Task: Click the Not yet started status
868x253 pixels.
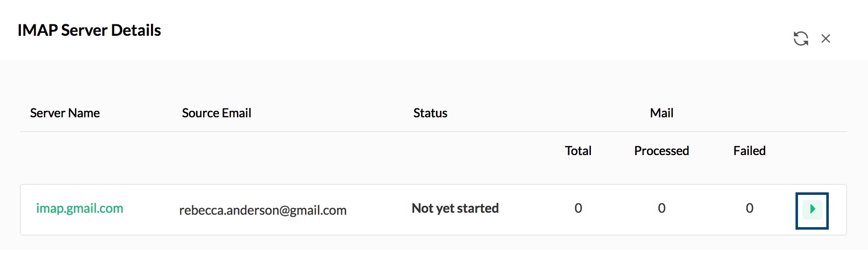Action: (x=455, y=208)
